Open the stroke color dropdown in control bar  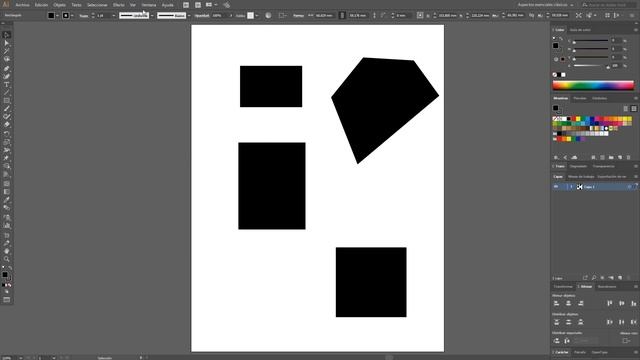pyautogui.click(x=72, y=16)
